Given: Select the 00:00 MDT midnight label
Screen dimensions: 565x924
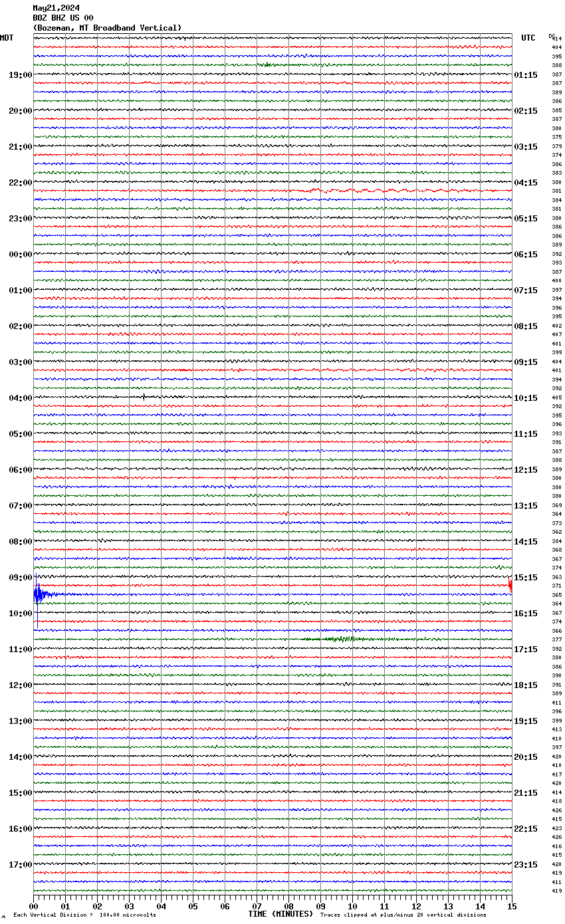Looking at the screenshot, I should tap(20, 255).
